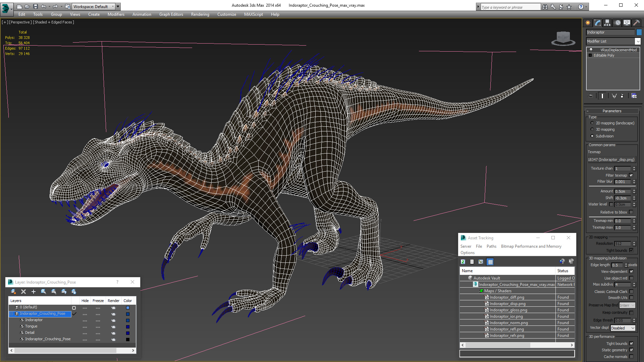644x362 pixels.
Task: Click Refresh icon in Asset Tracking
Action: point(463,262)
